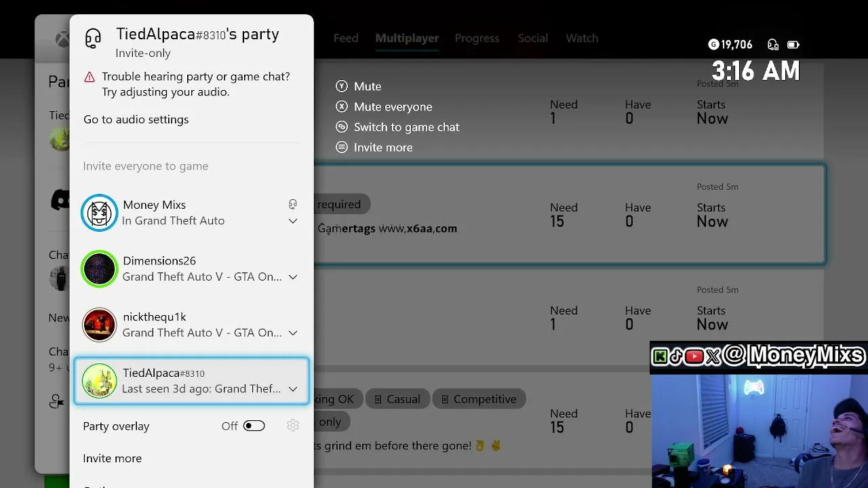The image size is (868, 488).
Task: Click the YouTube icon in stream overlay
Action: [694, 357]
